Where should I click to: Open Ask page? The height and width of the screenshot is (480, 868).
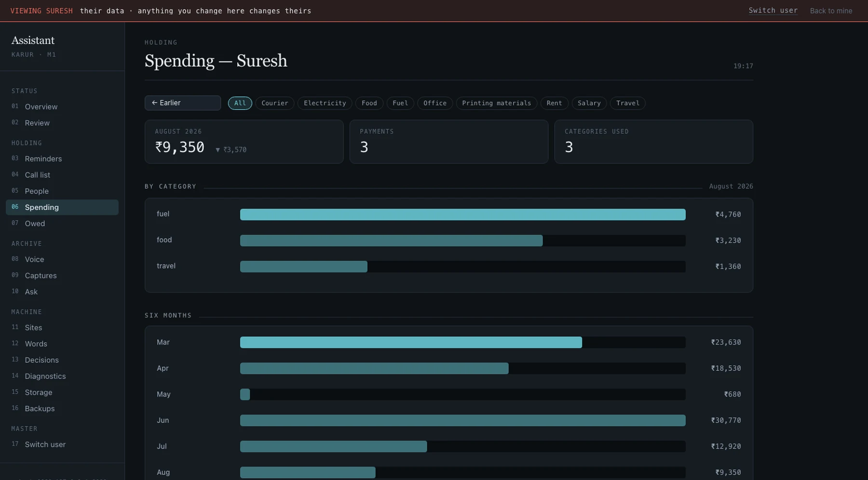point(62,292)
